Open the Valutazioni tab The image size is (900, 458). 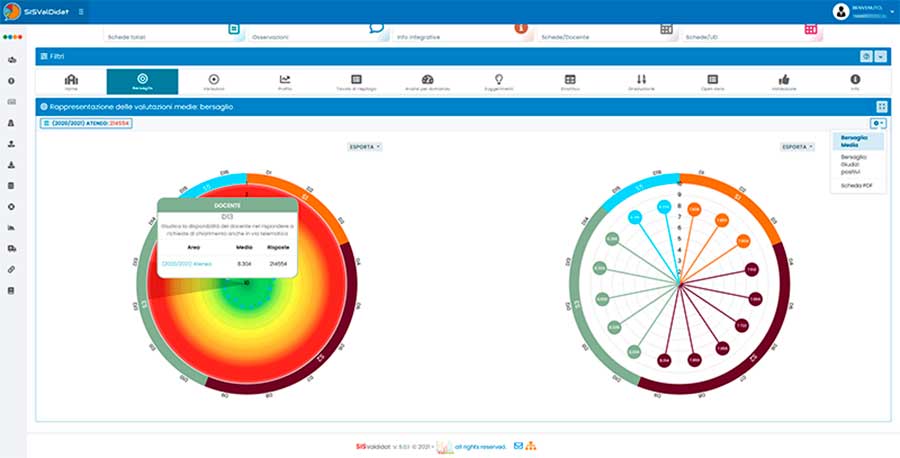[213, 81]
